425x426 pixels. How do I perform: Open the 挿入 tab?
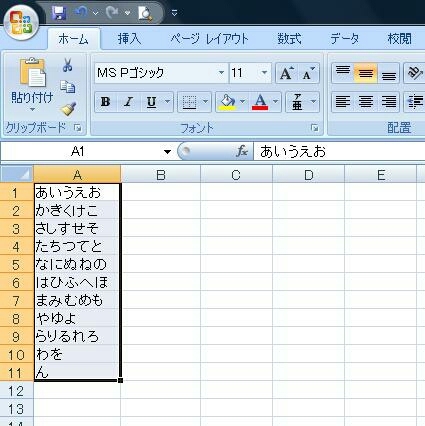pyautogui.click(x=129, y=39)
